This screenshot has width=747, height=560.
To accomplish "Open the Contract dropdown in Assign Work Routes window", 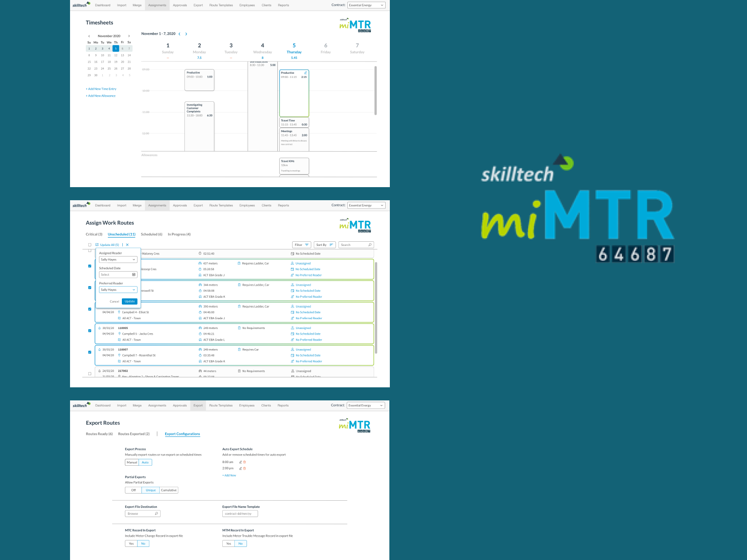I will point(366,205).
